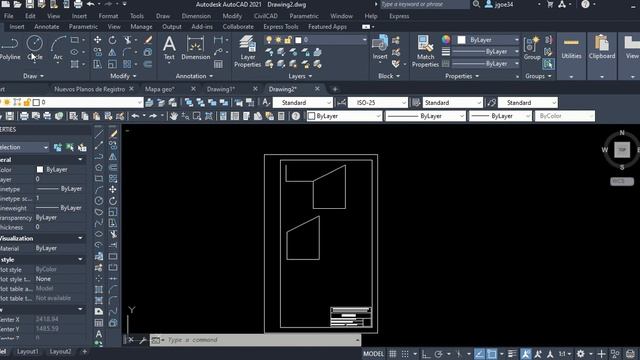Screen dimensions: 640x360
Task: Click the polygon tool in left draw toolbar
Action: point(99,167)
